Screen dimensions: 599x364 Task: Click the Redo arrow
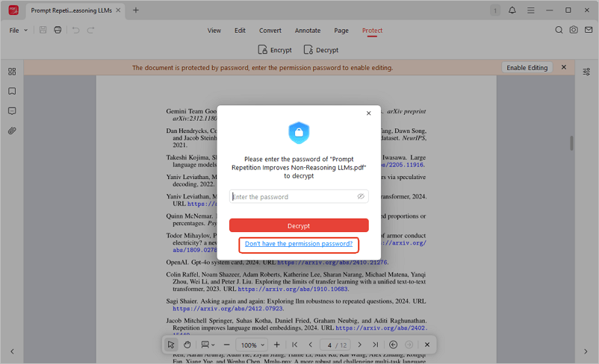coord(90,30)
